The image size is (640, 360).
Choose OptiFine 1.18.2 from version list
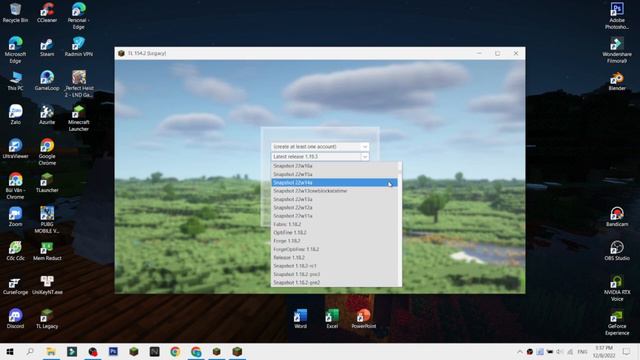click(x=334, y=232)
